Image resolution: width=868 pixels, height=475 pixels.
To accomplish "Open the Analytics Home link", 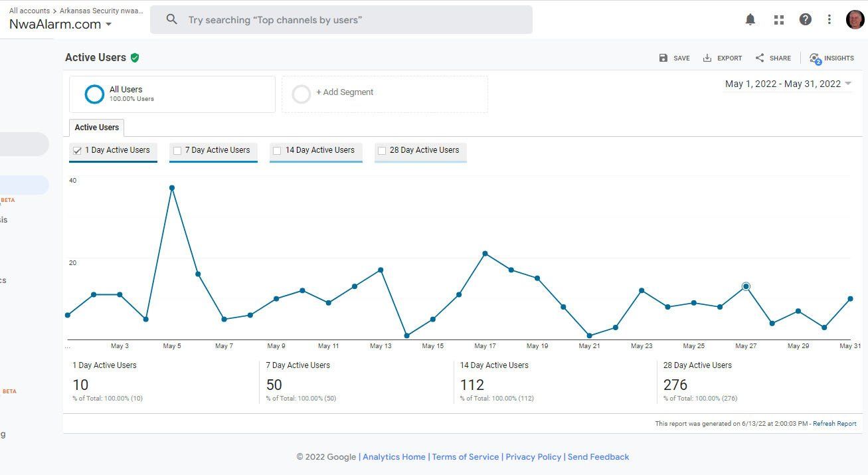I will coord(394,457).
